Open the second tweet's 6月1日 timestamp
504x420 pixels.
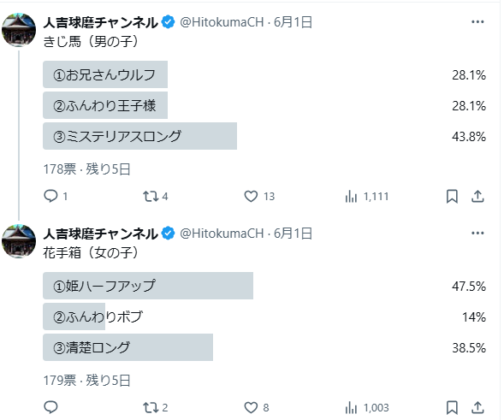pos(293,234)
